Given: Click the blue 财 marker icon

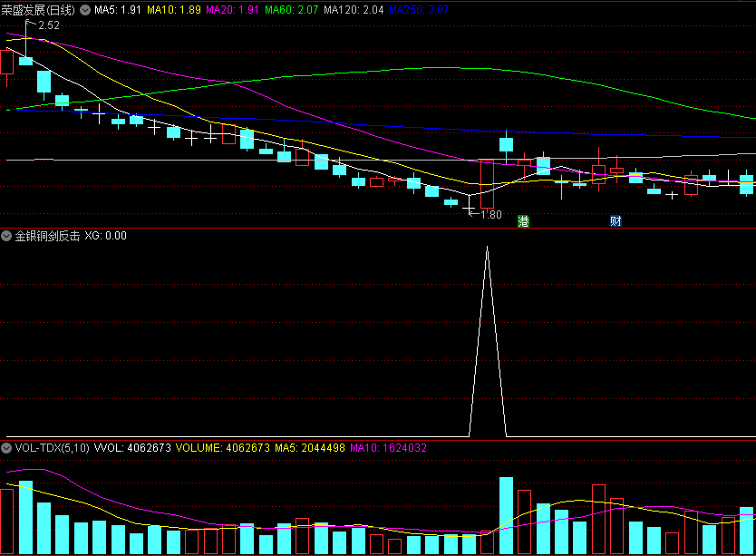Looking at the screenshot, I should coord(615,221).
